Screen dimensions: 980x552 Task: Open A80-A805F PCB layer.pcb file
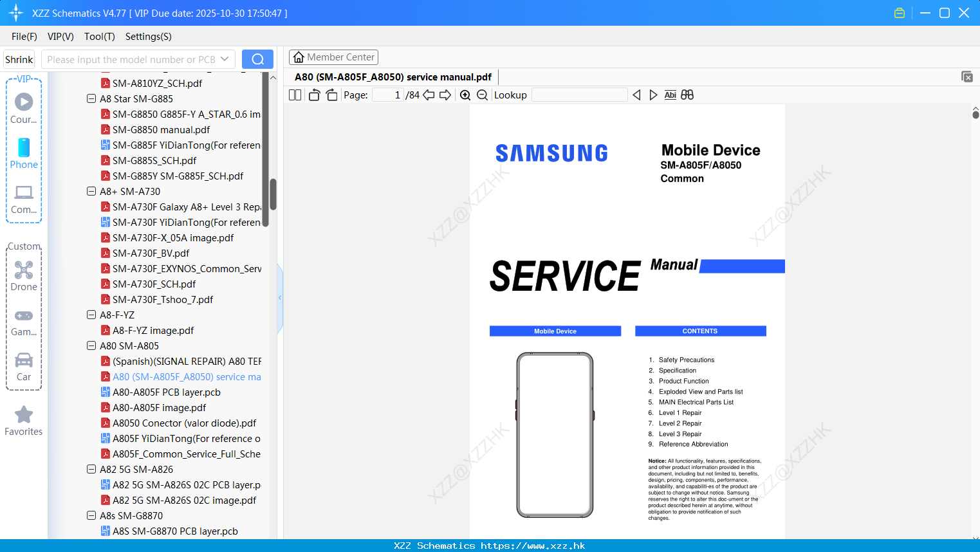pyautogui.click(x=167, y=392)
